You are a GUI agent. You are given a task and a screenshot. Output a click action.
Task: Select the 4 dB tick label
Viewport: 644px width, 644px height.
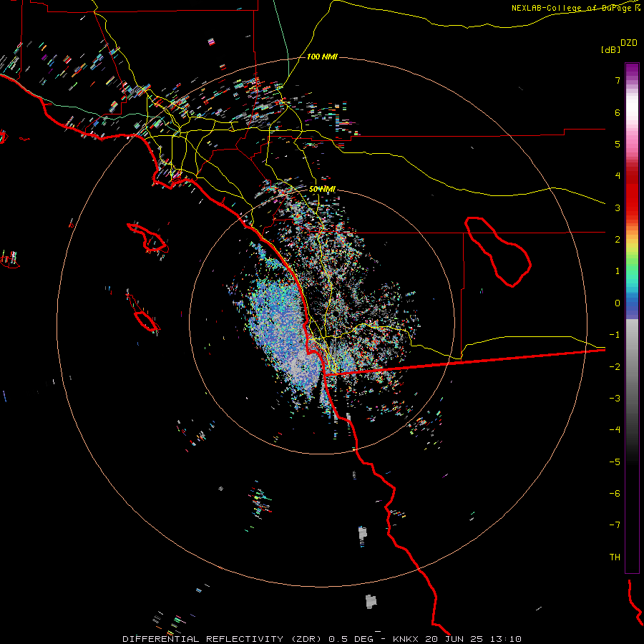pyautogui.click(x=618, y=176)
